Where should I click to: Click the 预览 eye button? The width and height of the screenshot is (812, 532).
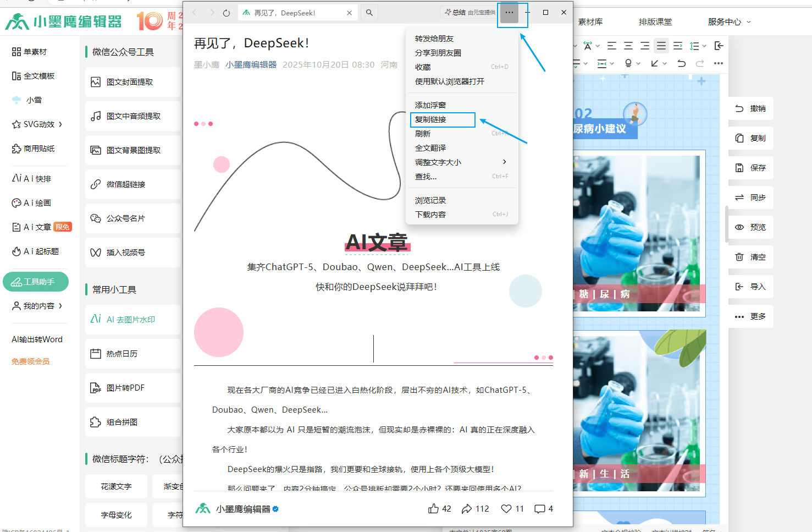coord(751,227)
